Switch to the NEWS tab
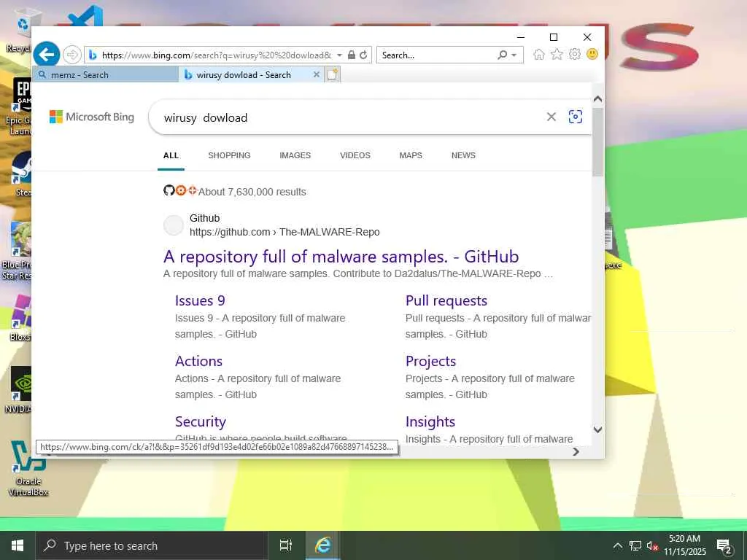The image size is (747, 560). coord(463,155)
